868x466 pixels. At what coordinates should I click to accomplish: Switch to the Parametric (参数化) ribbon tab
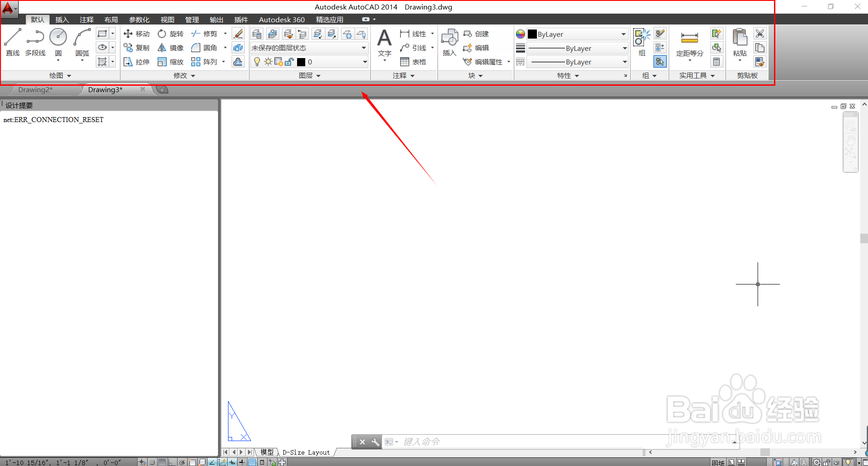pos(139,20)
